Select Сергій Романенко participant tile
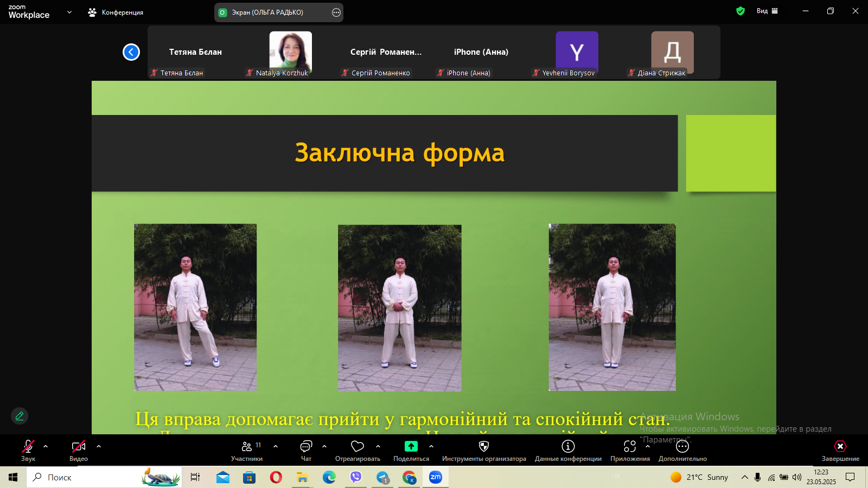The height and width of the screenshot is (488, 868). tap(386, 53)
